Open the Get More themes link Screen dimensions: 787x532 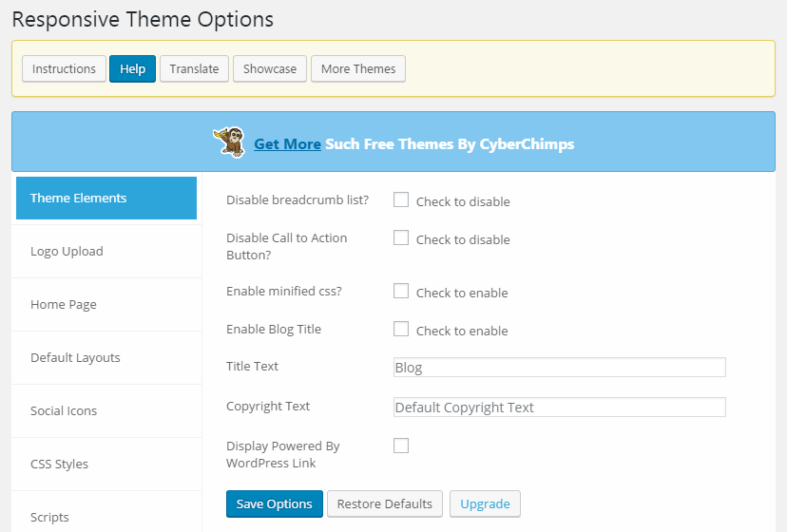click(288, 144)
